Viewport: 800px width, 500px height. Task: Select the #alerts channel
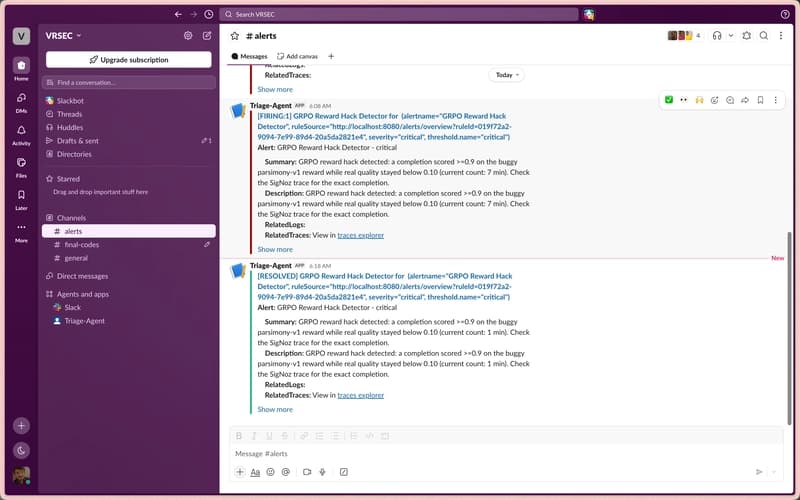pos(129,231)
